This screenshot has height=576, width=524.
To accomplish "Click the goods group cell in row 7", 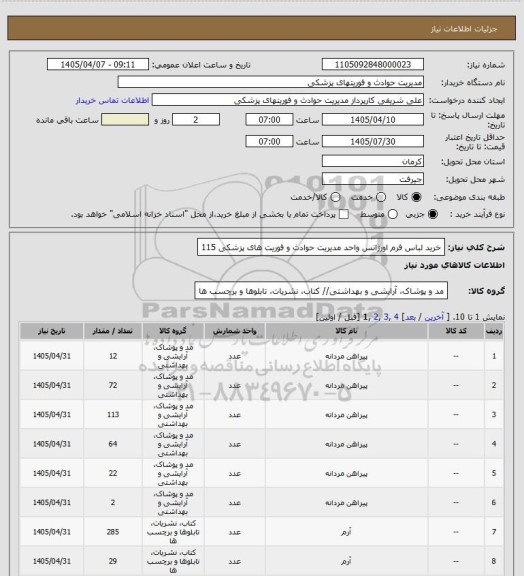I will pos(173,532).
